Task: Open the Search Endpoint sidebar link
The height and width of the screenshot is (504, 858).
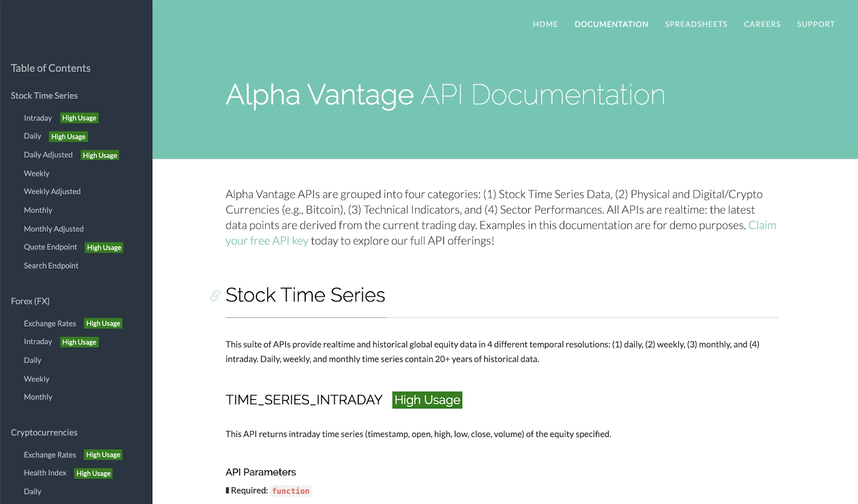Action: coord(51,266)
